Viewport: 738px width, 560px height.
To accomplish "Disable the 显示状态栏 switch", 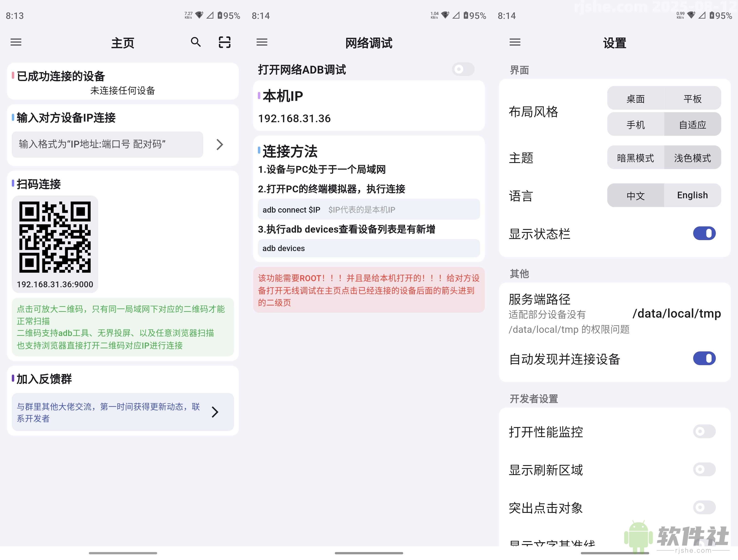I will tap(704, 234).
